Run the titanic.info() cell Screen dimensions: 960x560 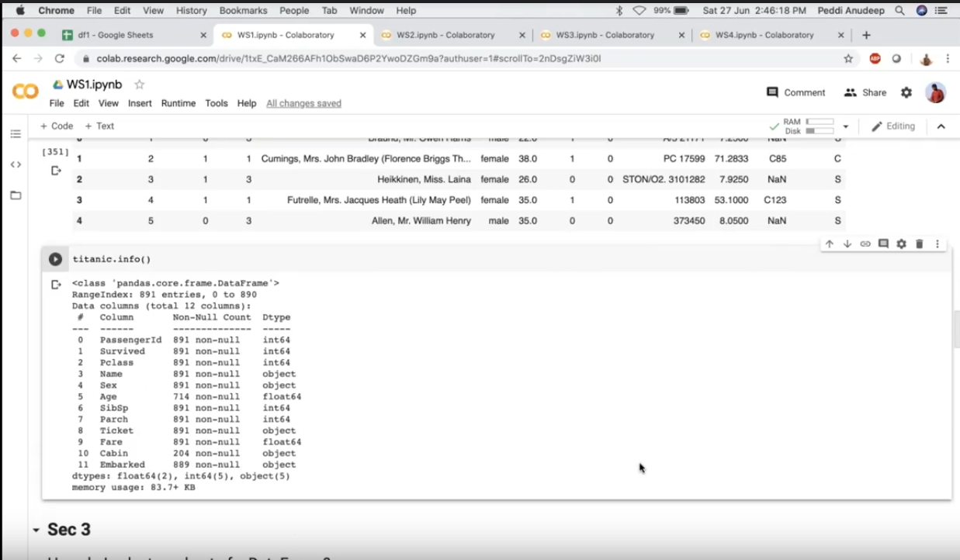point(55,259)
